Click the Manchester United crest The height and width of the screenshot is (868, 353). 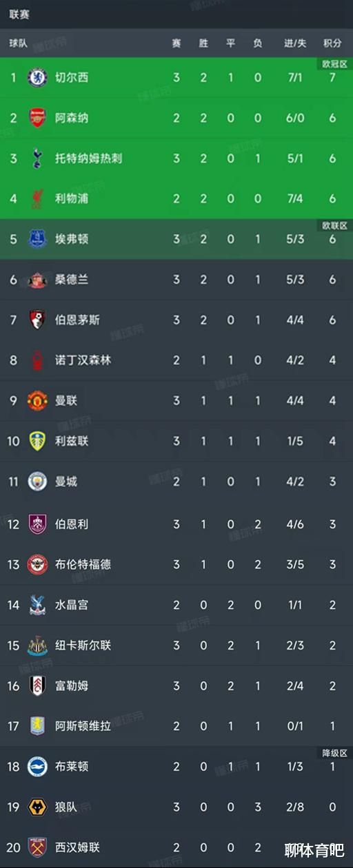(37, 401)
